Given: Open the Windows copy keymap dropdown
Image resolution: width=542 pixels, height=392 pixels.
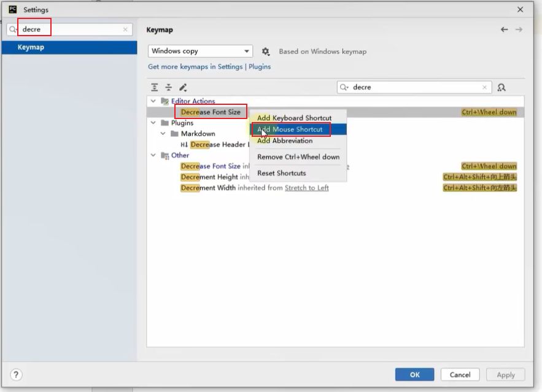Looking at the screenshot, I should (x=200, y=52).
